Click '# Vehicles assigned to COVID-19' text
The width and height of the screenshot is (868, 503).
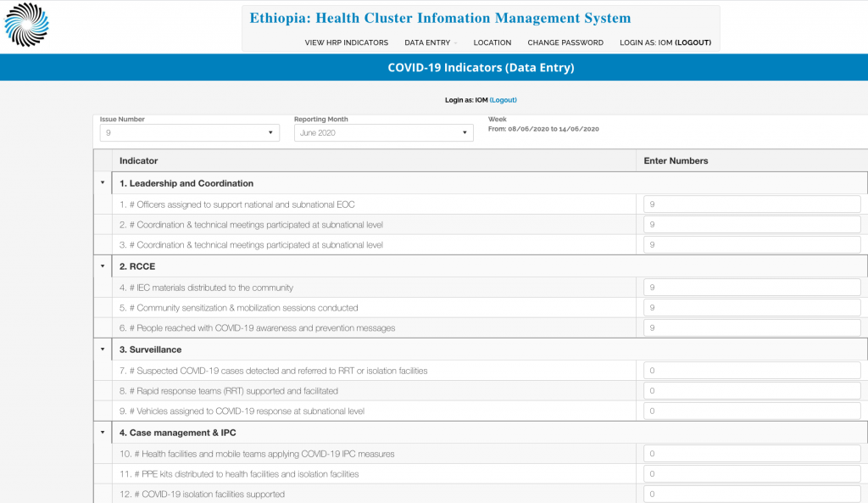pos(242,411)
